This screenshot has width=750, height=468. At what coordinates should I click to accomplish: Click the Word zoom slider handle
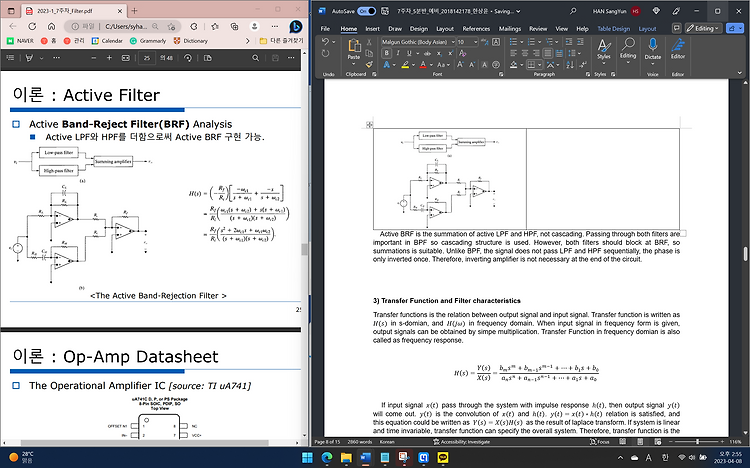(x=697, y=442)
